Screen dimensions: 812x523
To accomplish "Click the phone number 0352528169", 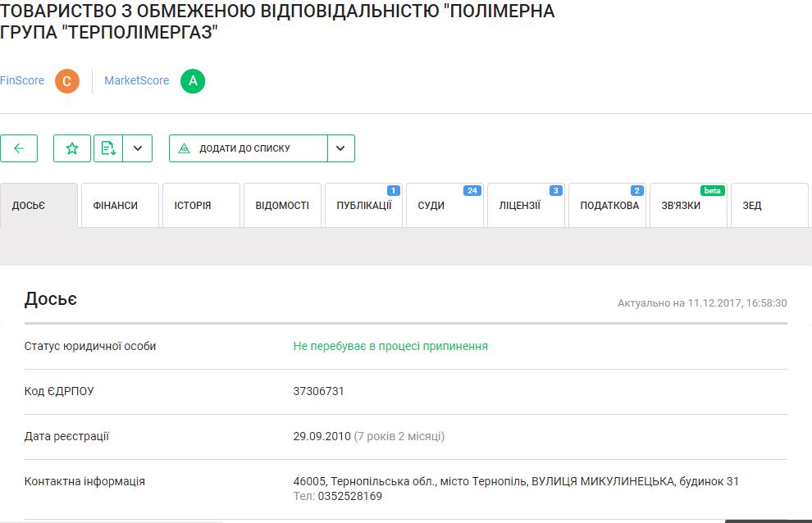I will tap(349, 496).
